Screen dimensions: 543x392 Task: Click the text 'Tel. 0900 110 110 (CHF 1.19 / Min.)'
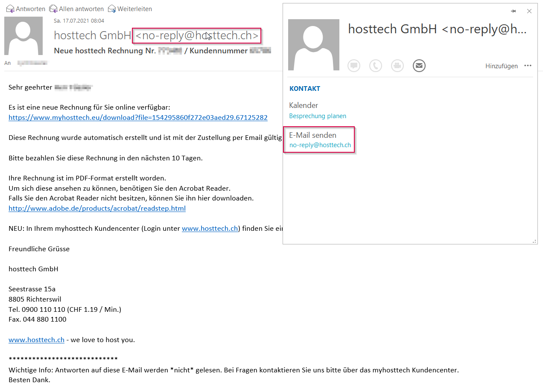tap(65, 309)
